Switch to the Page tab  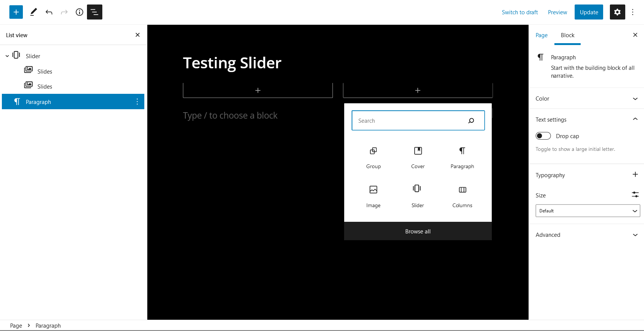541,35
